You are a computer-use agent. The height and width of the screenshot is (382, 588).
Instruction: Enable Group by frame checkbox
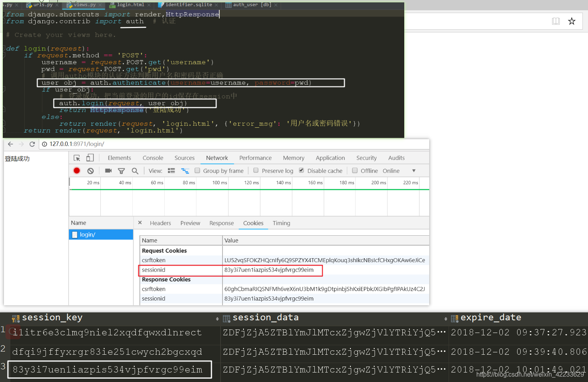pos(197,170)
